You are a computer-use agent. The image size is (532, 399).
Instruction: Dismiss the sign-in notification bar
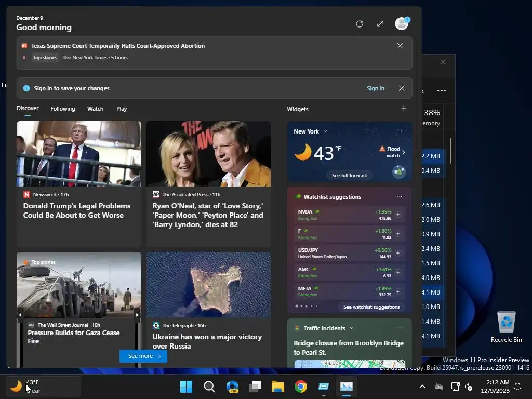(402, 88)
